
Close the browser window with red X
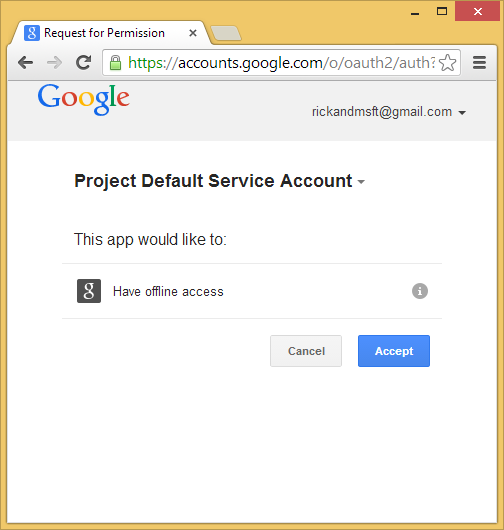point(477,11)
